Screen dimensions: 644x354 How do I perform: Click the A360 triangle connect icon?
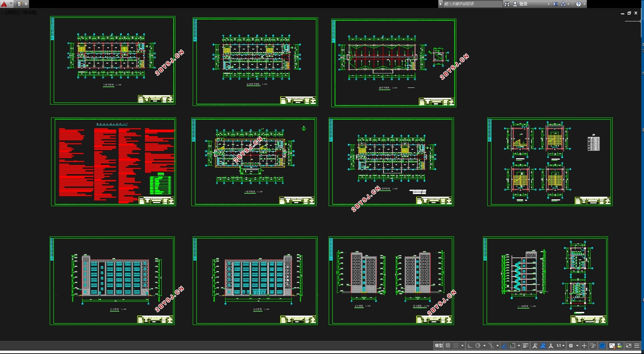click(x=563, y=4)
